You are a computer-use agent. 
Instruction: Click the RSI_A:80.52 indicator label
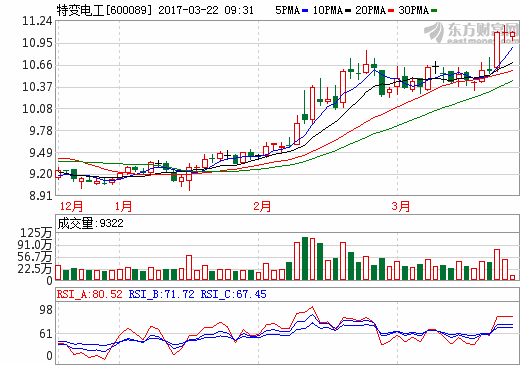[90, 294]
